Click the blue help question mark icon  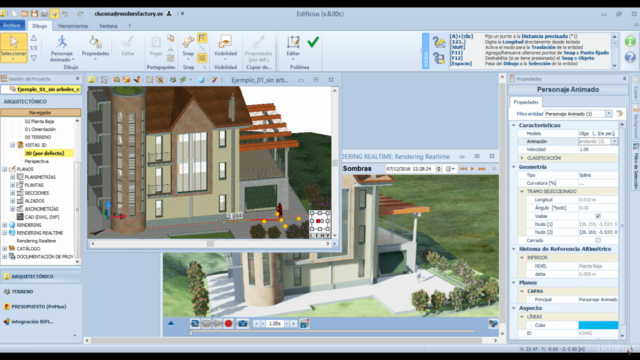[630, 57]
